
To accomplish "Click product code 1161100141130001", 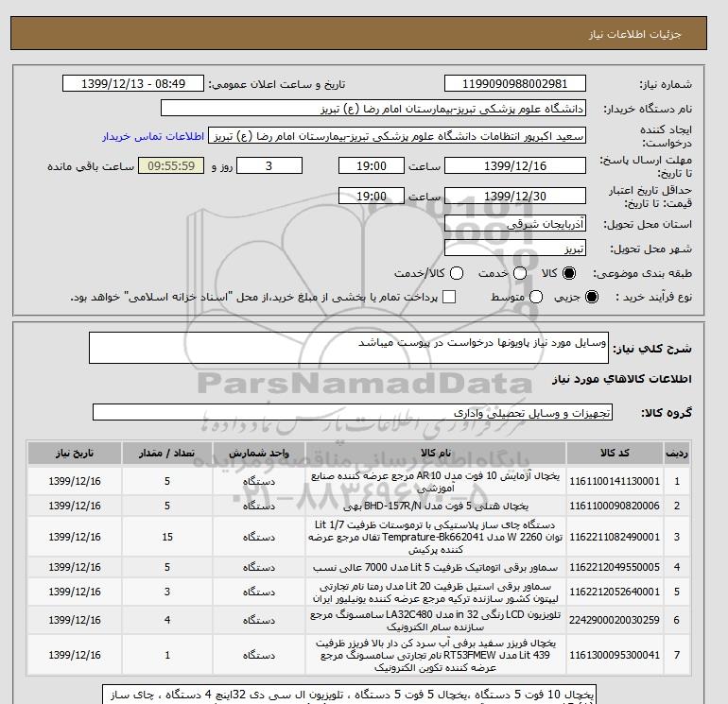I will pos(615,481).
